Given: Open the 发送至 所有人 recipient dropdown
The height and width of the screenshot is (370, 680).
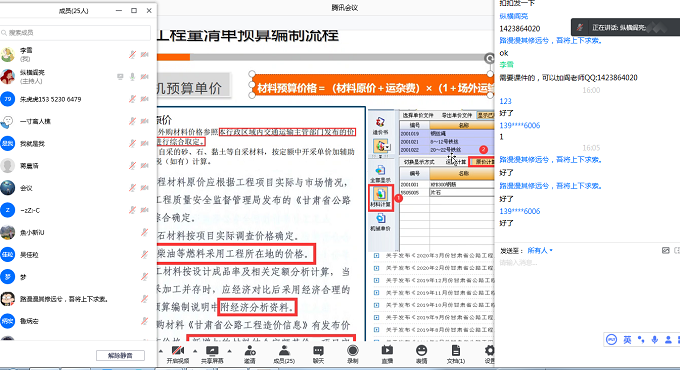Looking at the screenshot, I should coord(540,250).
